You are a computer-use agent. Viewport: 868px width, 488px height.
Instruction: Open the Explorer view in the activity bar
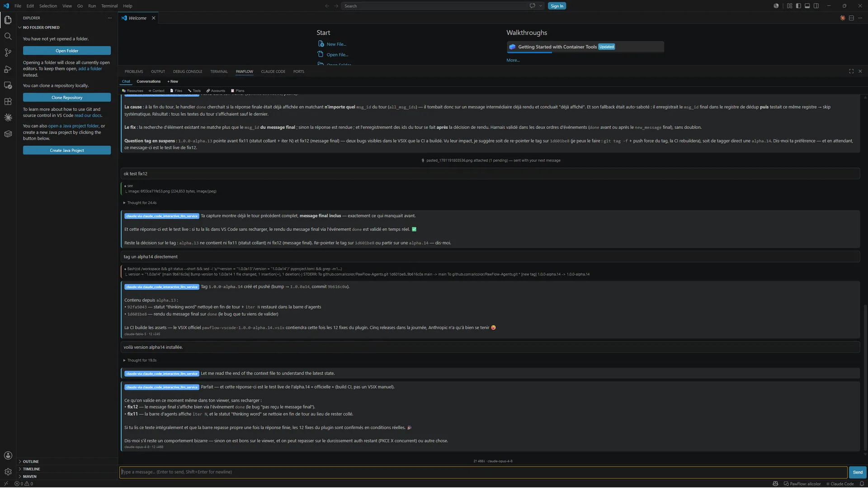(8, 20)
